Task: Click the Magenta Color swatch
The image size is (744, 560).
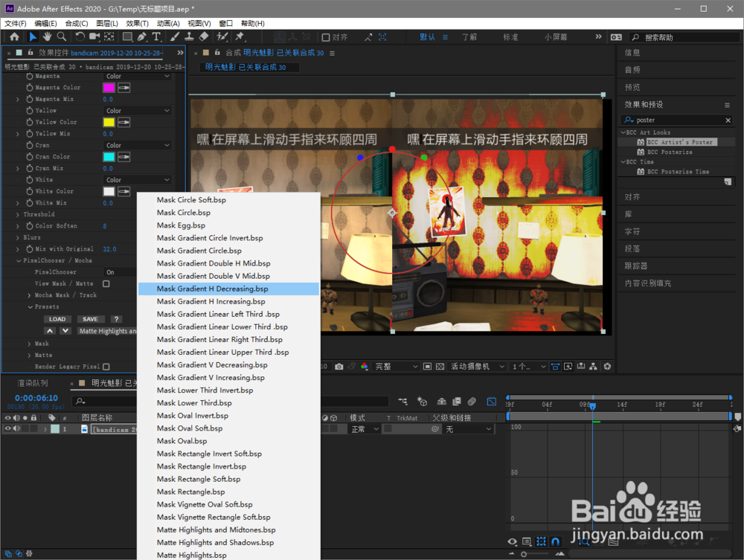Action: pyautogui.click(x=109, y=88)
